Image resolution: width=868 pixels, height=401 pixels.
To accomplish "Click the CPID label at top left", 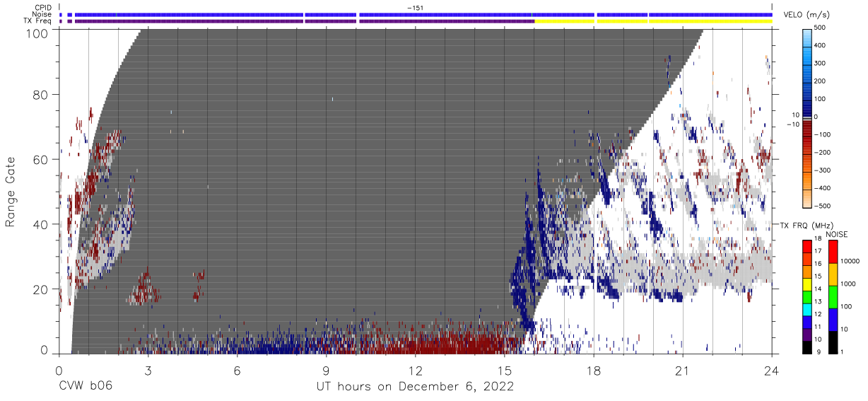I will click(42, 7).
